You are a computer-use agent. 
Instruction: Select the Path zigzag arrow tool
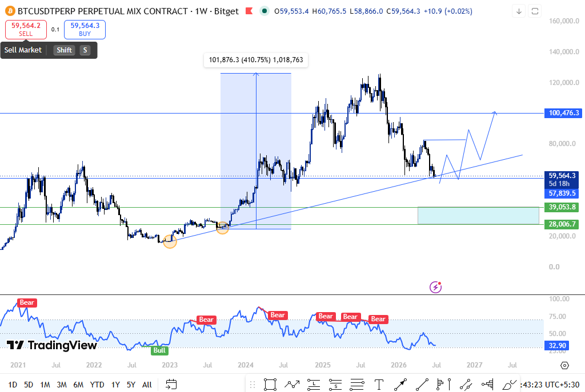(x=292, y=385)
